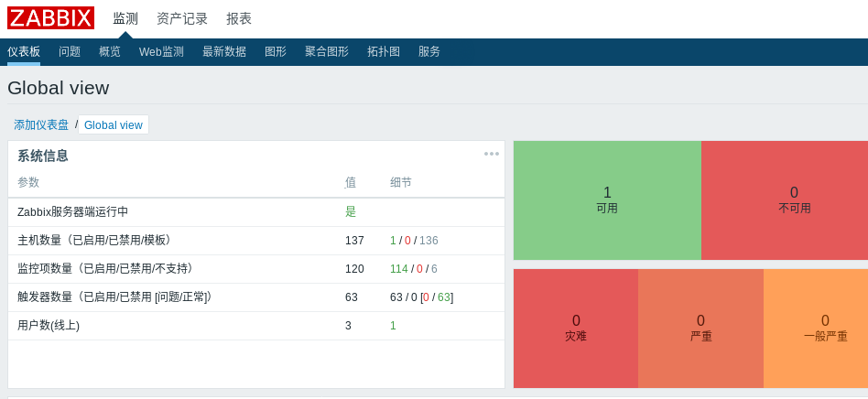The width and height of the screenshot is (868, 399).
Task: Switch to the 仪表板 submenu tab
Action: click(24, 52)
